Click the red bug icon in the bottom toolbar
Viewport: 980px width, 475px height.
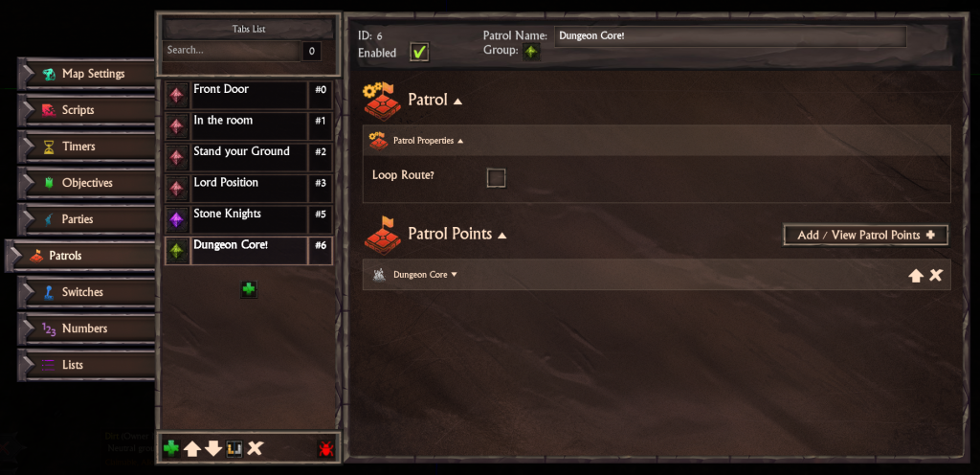click(325, 448)
